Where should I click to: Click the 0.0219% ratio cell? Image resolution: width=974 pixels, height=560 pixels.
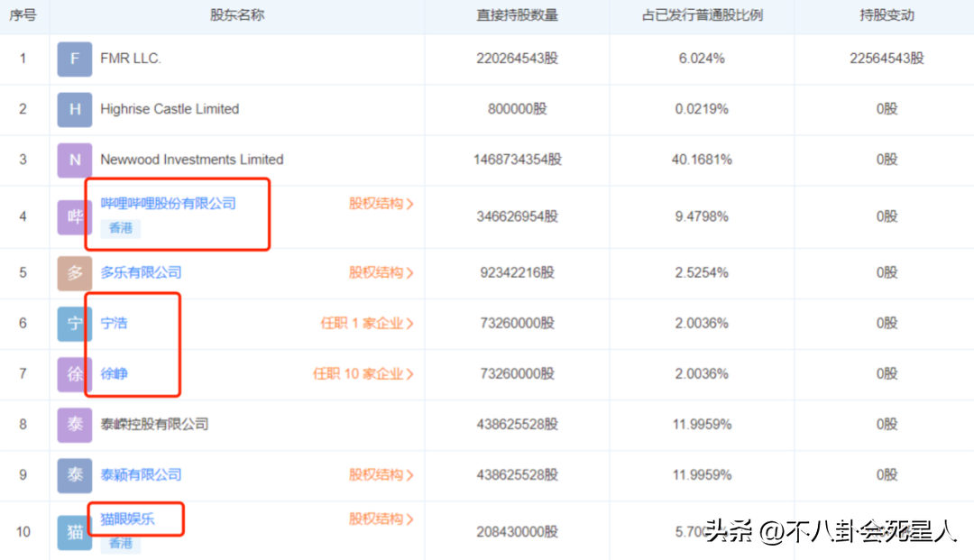click(x=702, y=109)
